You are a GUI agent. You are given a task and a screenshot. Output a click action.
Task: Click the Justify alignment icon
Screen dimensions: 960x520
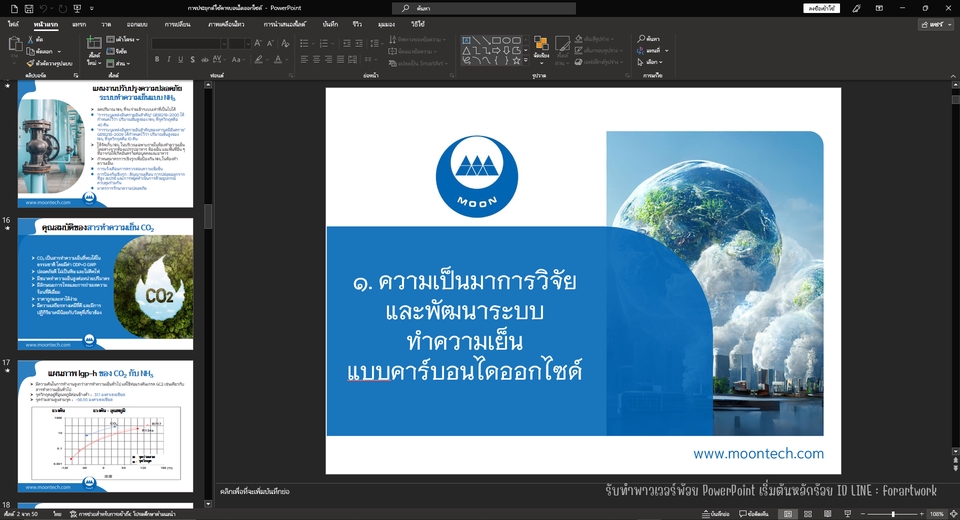pos(340,59)
